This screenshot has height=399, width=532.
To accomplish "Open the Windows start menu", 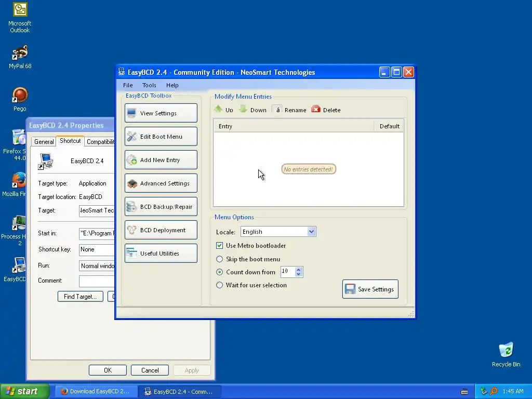I will (x=25, y=392).
